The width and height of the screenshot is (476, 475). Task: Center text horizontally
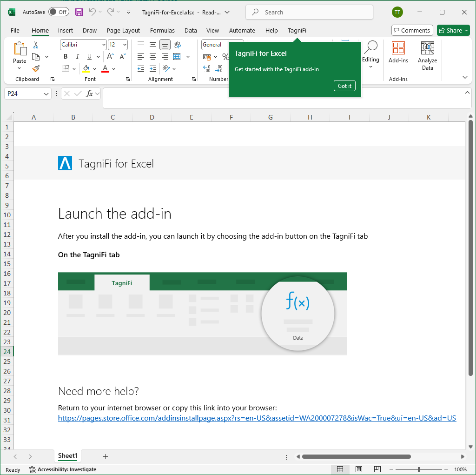153,57
